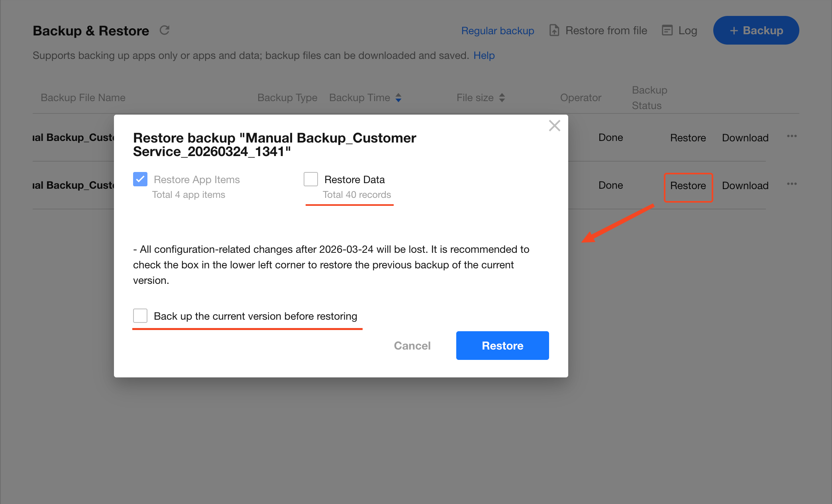Open more options for second backup row

(792, 184)
